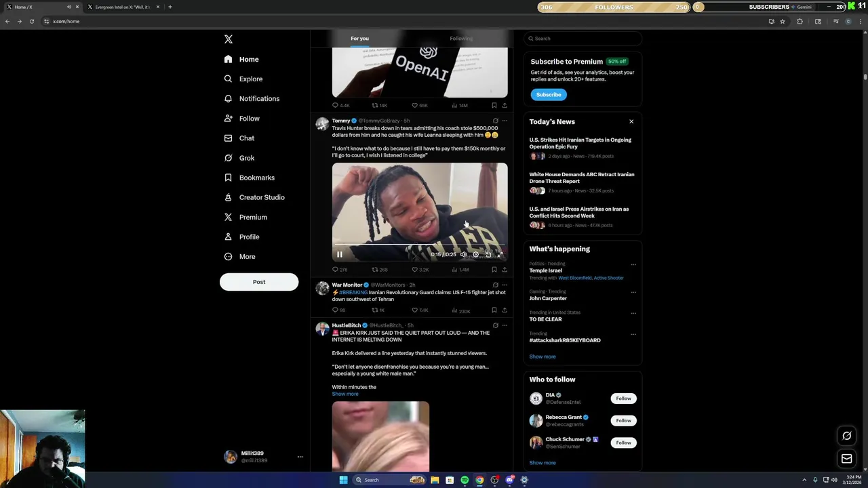Open Chat from the sidebar
The width and height of the screenshot is (868, 488).
[x=239, y=138]
